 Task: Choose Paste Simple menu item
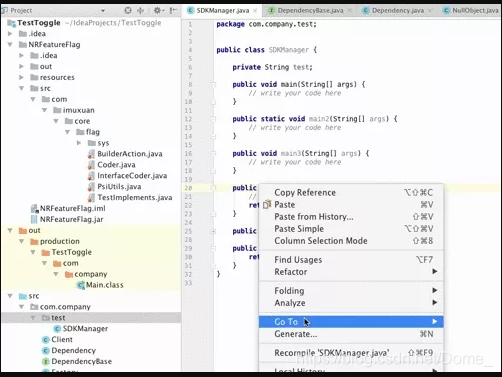coord(351,229)
